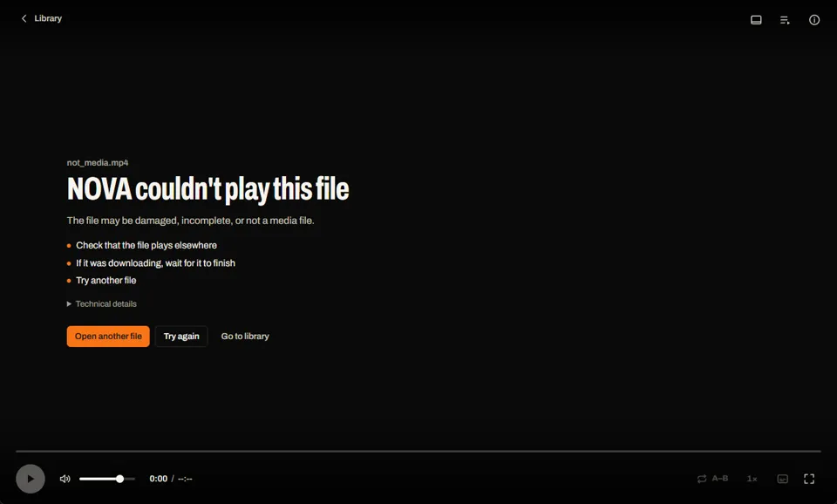
Task: Toggle A-B loop repeat control
Action: point(712,479)
